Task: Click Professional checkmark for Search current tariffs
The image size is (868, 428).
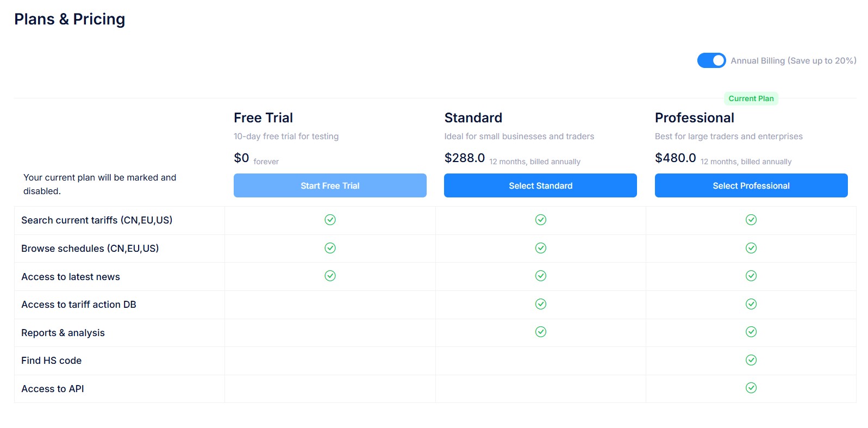Action: 751,220
